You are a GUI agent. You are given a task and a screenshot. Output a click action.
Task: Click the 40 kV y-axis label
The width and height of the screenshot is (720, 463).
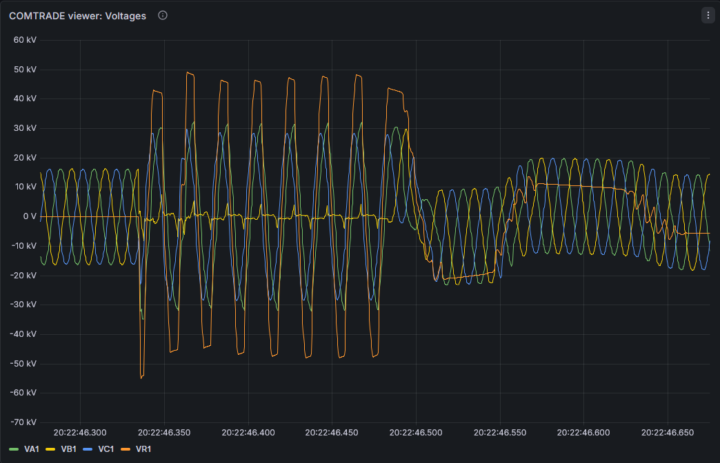[x=25, y=98]
